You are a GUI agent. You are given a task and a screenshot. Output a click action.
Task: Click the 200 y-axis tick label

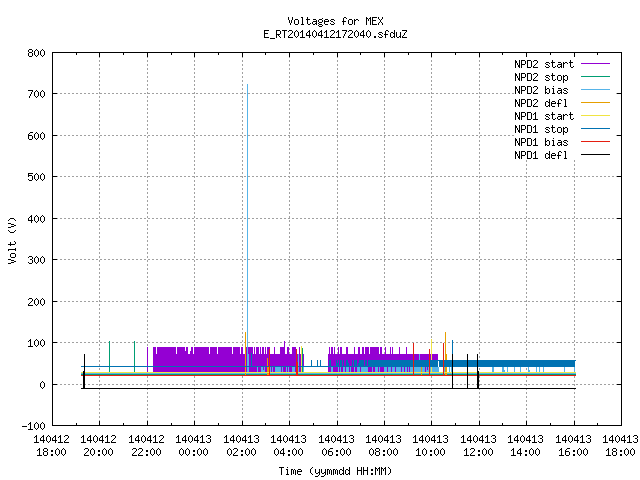pos(36,302)
